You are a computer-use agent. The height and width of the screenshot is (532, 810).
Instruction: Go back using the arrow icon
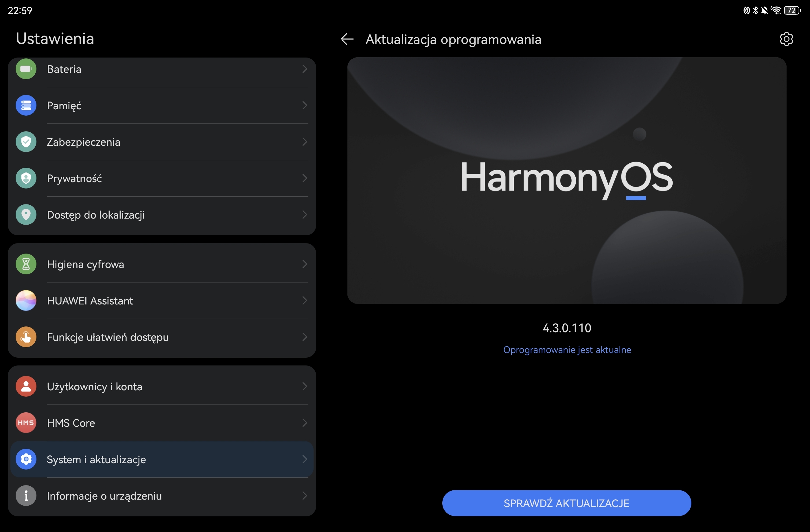(x=347, y=39)
